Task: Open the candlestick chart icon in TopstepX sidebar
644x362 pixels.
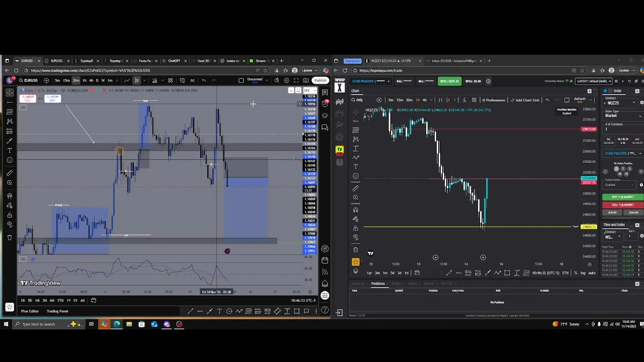Action: coord(340,102)
